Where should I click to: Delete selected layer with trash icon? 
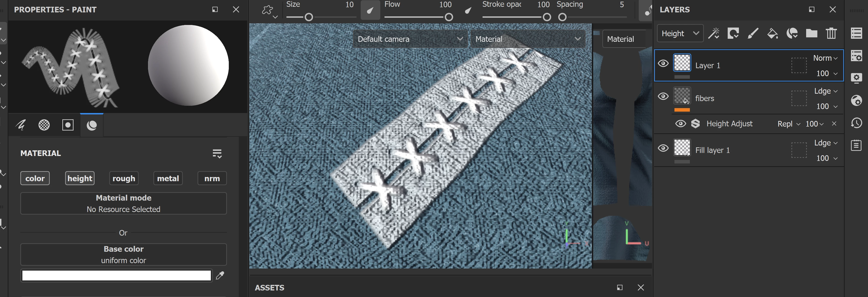831,33
